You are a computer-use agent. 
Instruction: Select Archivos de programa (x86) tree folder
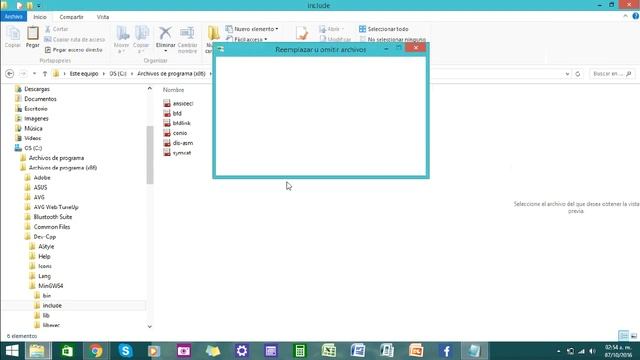click(x=62, y=168)
